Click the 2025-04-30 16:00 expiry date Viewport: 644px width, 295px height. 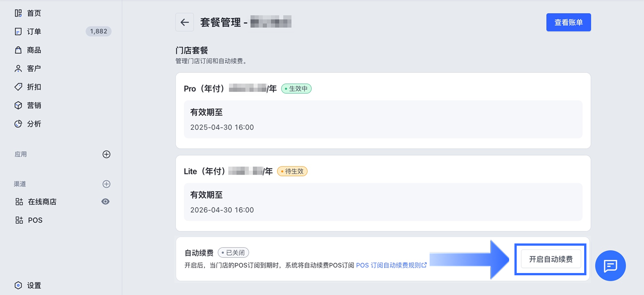click(x=222, y=127)
